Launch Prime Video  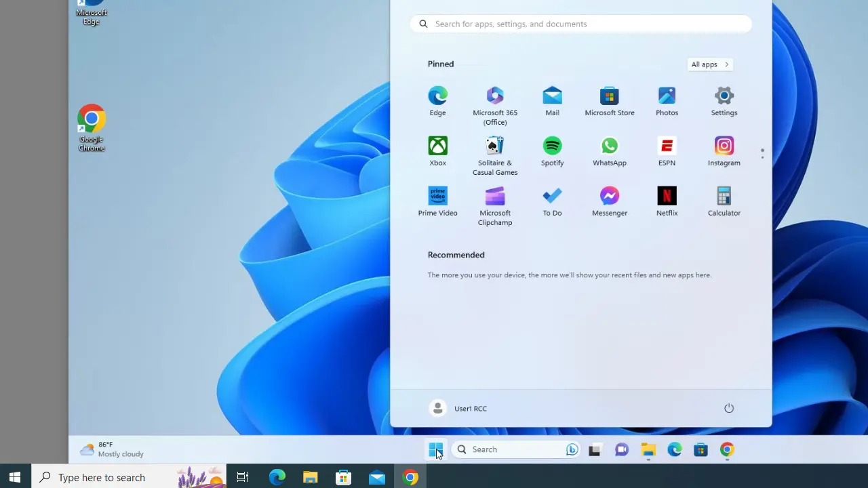437,202
